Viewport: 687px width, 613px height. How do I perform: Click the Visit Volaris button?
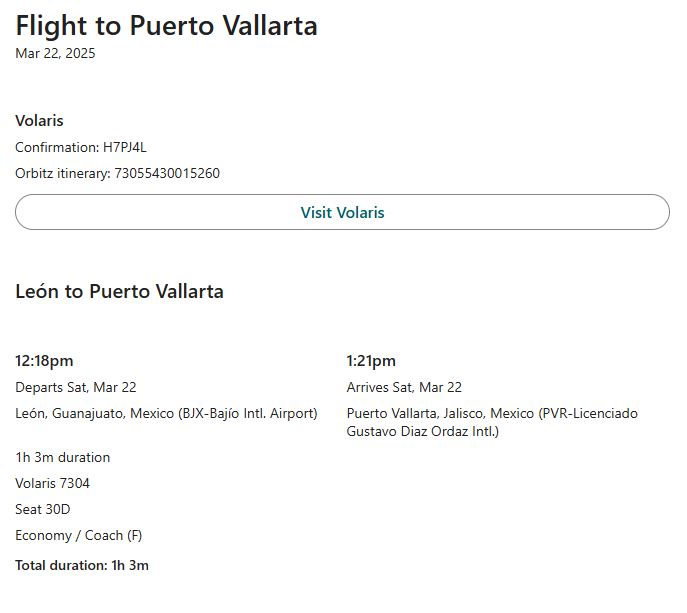(342, 213)
